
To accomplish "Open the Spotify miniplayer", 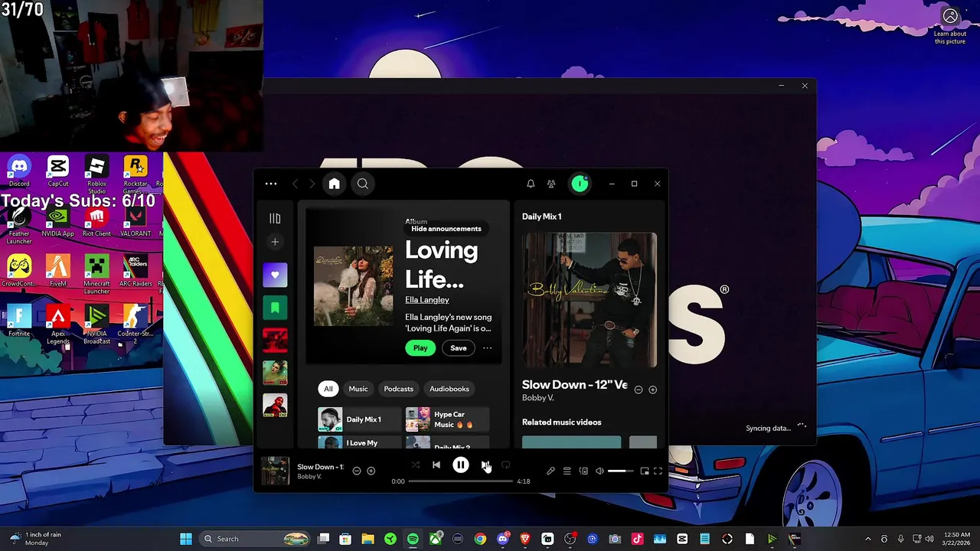I will [645, 471].
